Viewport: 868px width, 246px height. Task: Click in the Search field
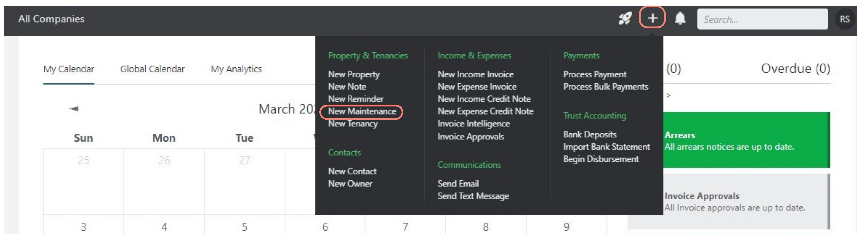(x=762, y=19)
